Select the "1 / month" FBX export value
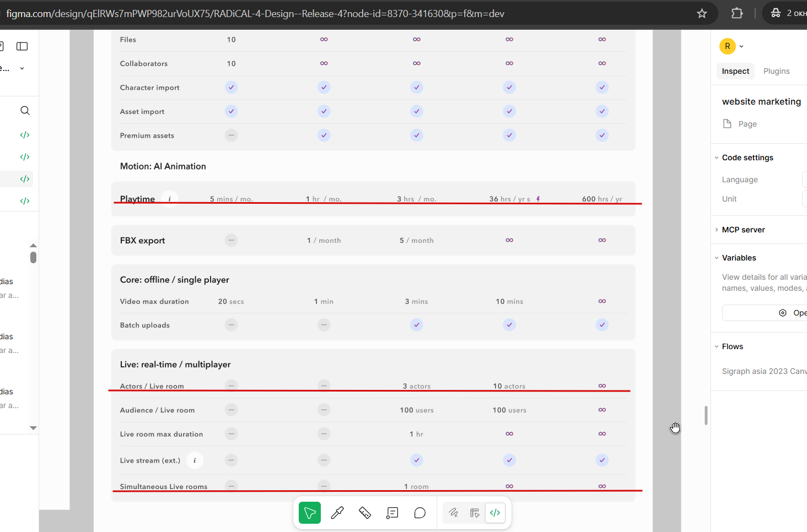This screenshot has height=532, width=807. point(324,241)
